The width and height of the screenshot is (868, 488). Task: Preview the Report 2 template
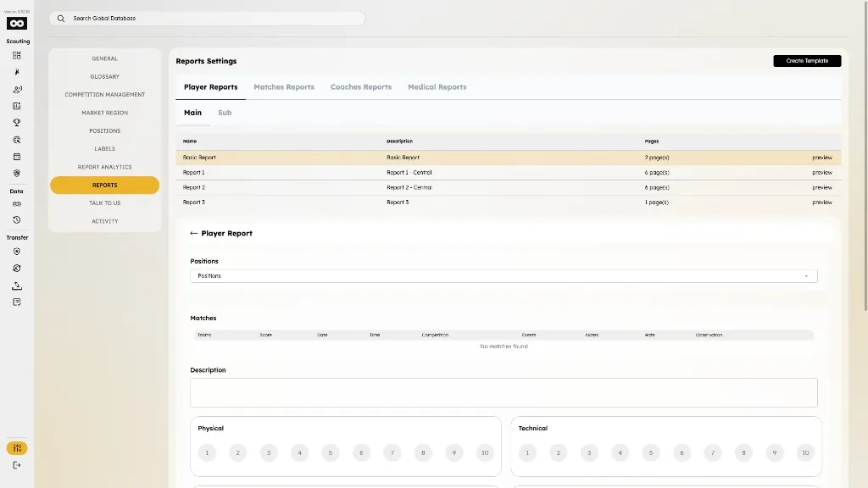point(822,187)
